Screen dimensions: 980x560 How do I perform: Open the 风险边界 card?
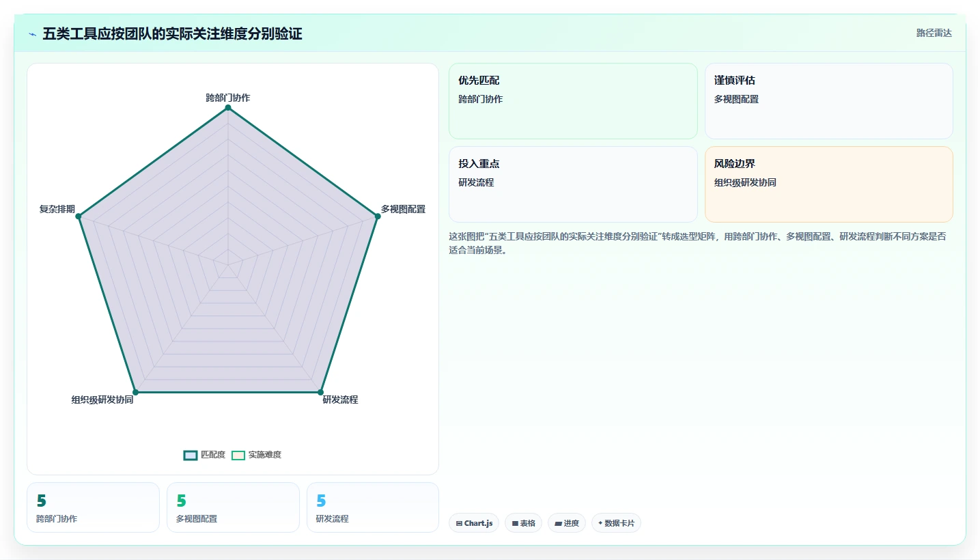click(828, 184)
